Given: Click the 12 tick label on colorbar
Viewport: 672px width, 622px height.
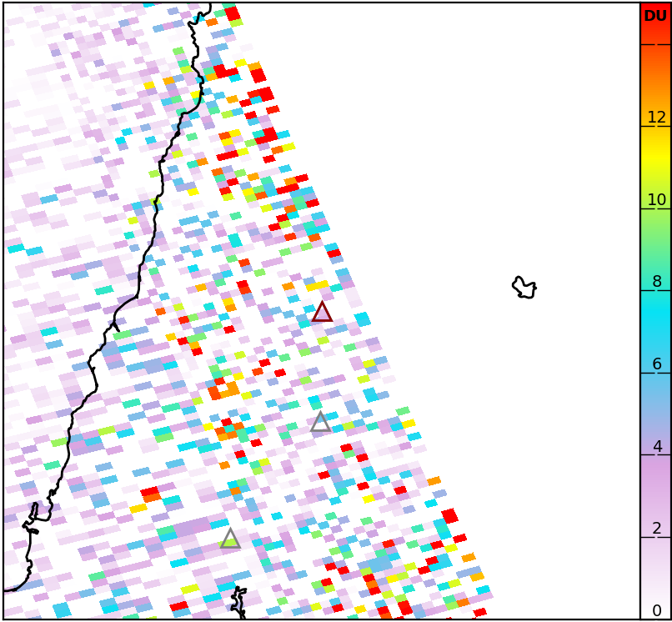Looking at the screenshot, I should tap(656, 117).
